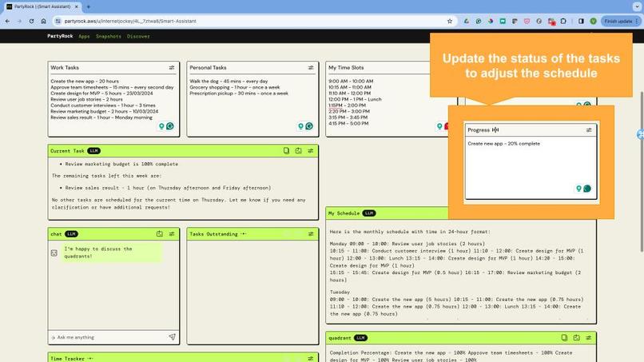Image resolution: width=644 pixels, height=362 pixels.
Task: View site information icon in address bar
Action: 58,21
